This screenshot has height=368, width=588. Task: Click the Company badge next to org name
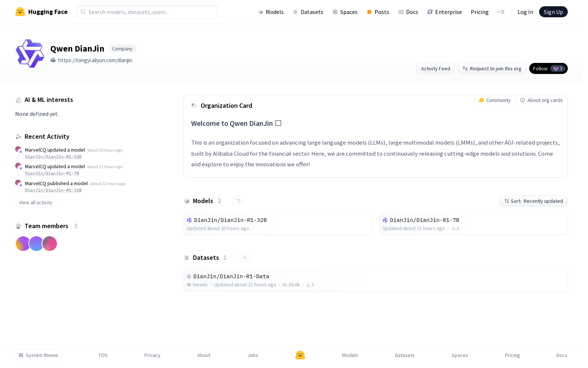(x=122, y=49)
